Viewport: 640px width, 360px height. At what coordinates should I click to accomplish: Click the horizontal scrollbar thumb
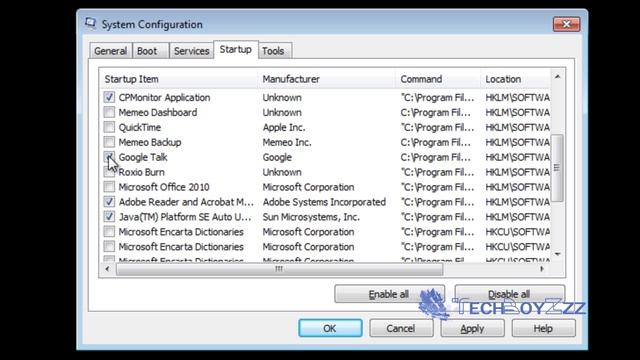279,269
